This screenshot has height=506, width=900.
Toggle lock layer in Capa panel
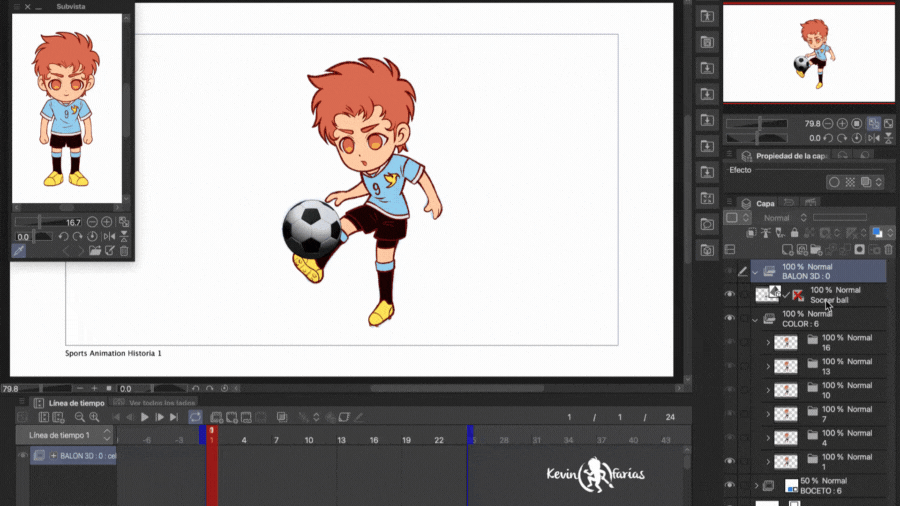point(794,233)
